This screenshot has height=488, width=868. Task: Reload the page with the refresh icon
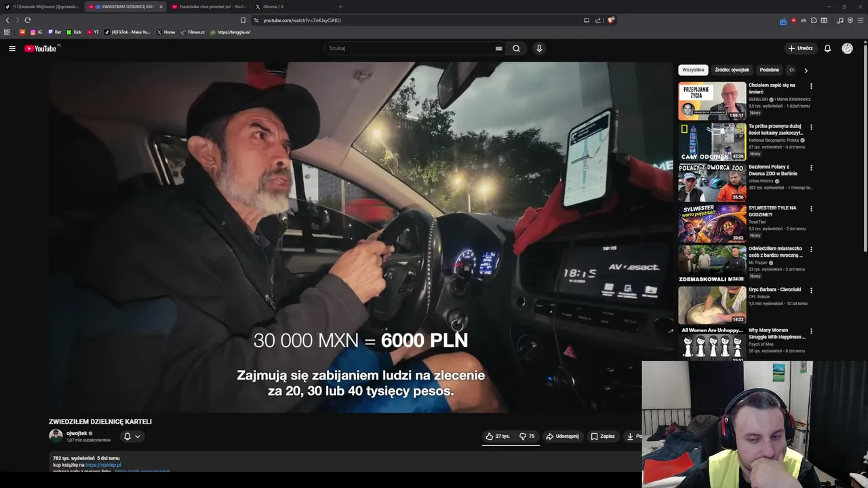pos(27,20)
